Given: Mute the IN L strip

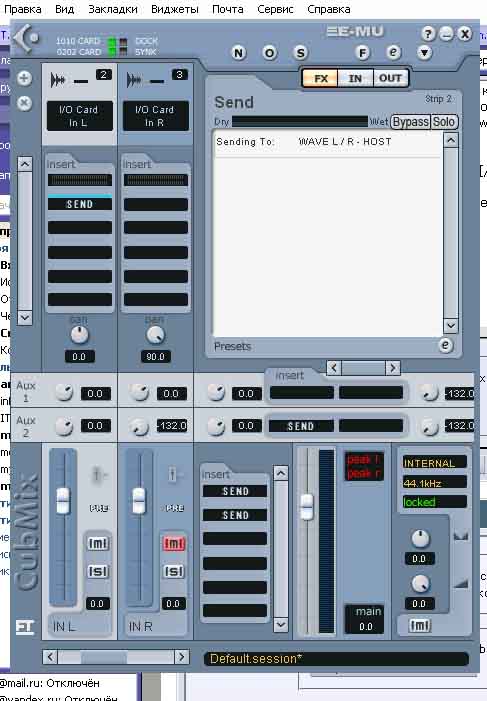Looking at the screenshot, I should tap(97, 543).
